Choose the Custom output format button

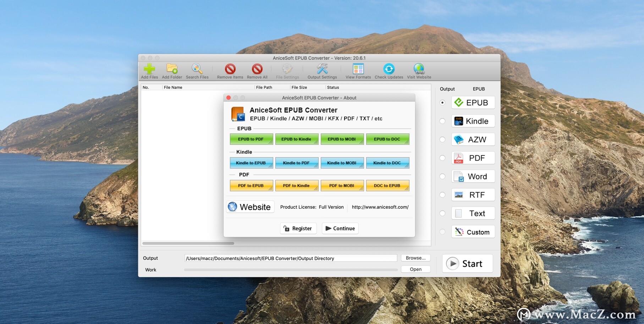click(x=473, y=232)
